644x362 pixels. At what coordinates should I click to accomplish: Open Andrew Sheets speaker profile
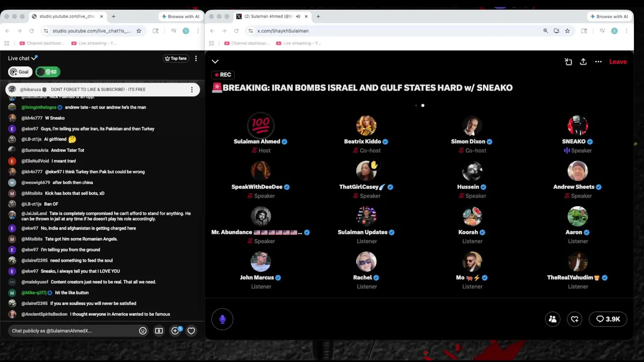point(578,170)
